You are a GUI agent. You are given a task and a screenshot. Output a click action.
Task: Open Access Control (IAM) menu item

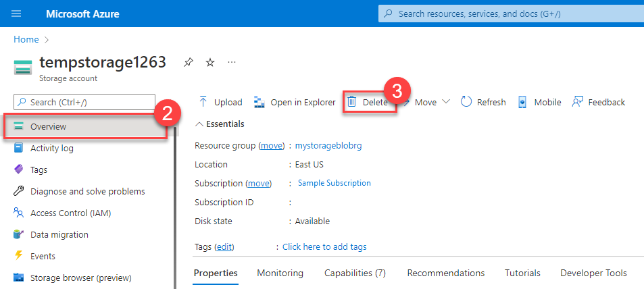click(x=70, y=213)
